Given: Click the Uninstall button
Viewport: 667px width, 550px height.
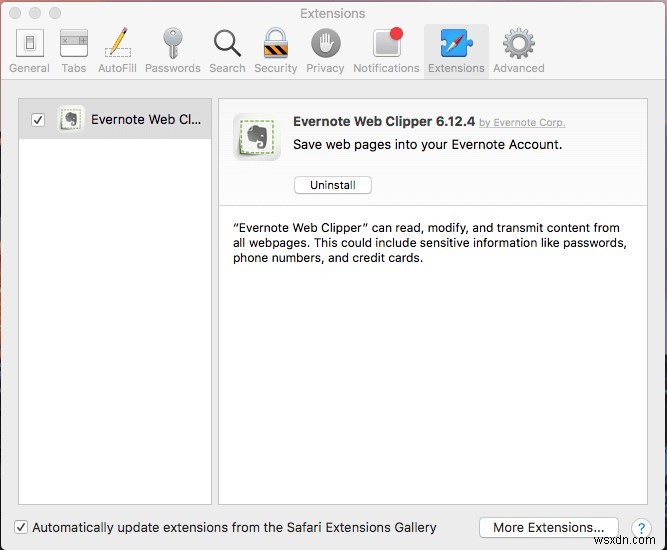Looking at the screenshot, I should coord(332,185).
